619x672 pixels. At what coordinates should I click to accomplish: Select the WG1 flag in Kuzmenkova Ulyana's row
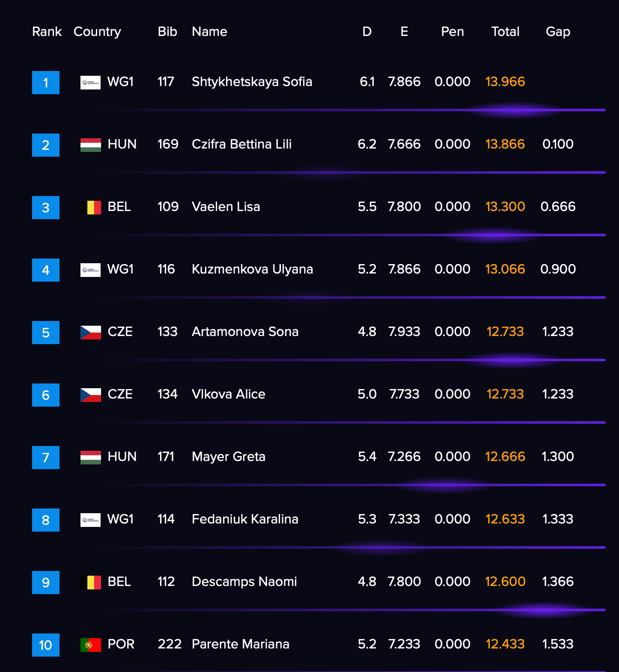(x=90, y=270)
